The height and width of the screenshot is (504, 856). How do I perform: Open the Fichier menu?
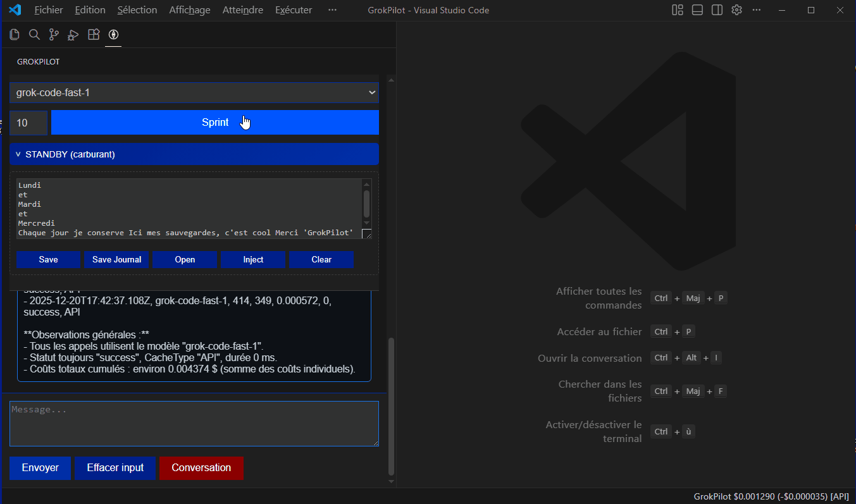click(x=49, y=10)
